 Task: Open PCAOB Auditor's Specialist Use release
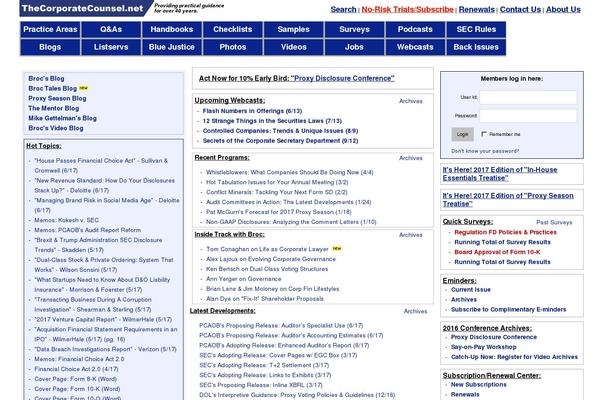(281, 325)
